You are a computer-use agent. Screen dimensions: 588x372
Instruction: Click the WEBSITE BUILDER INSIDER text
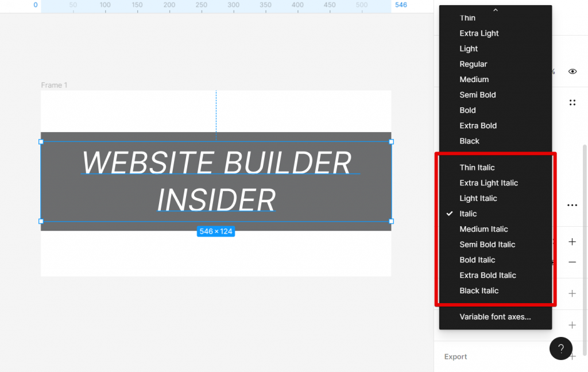click(x=216, y=181)
